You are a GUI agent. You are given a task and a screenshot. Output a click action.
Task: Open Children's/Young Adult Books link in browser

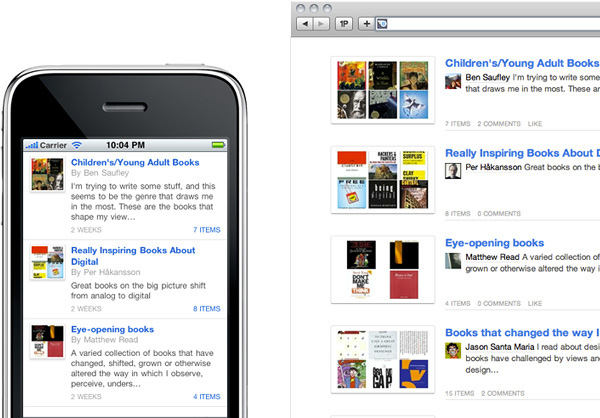pyautogui.click(x=522, y=63)
